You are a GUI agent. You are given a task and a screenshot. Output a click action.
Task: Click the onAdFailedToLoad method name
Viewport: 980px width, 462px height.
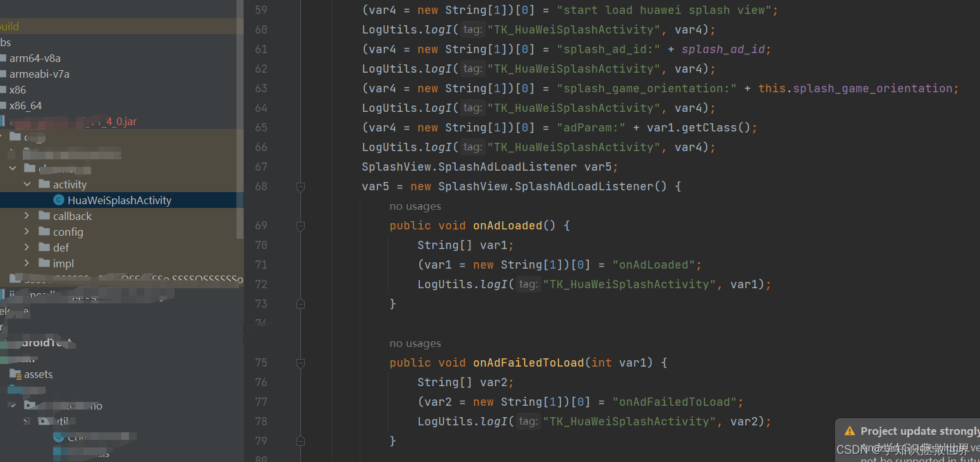coord(529,363)
